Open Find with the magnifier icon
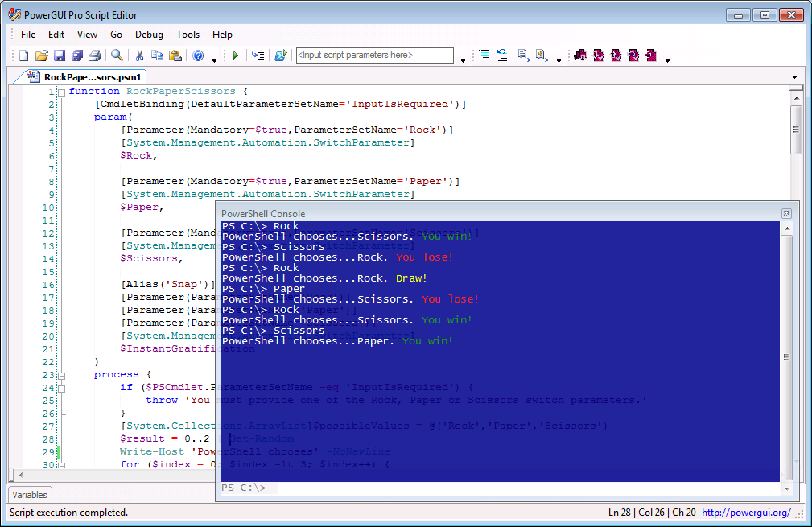Screen dimensions: 812x527 117,56
